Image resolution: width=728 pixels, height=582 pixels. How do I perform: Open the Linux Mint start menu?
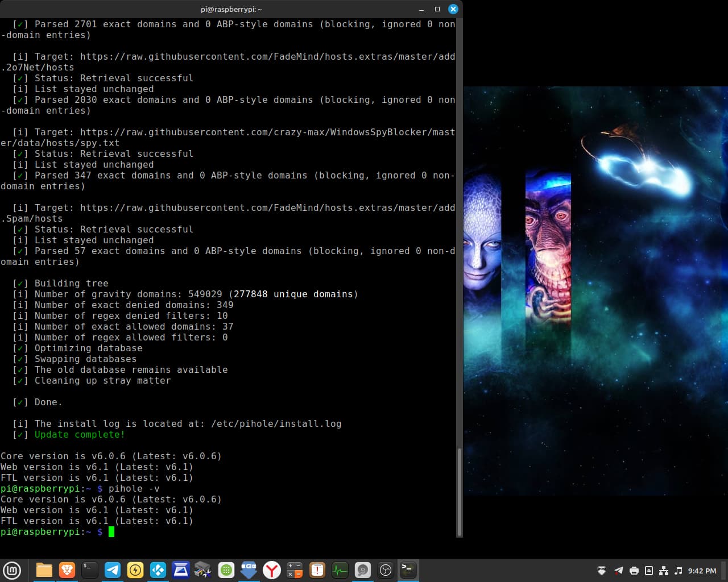click(x=12, y=570)
